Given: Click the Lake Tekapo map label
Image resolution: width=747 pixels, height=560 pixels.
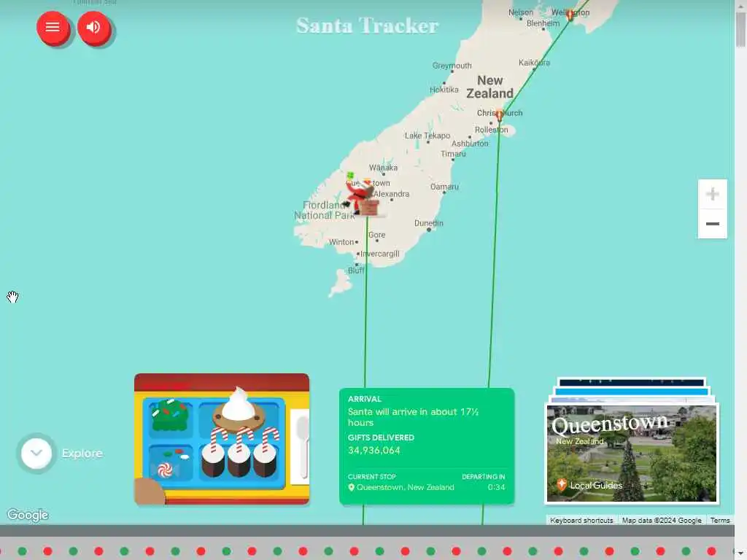Looking at the screenshot, I should pos(427,136).
